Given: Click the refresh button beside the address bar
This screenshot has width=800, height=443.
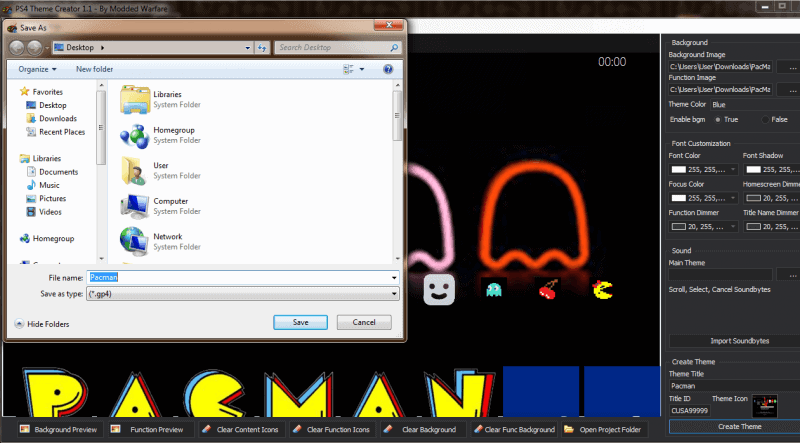Looking at the screenshot, I should (262, 47).
